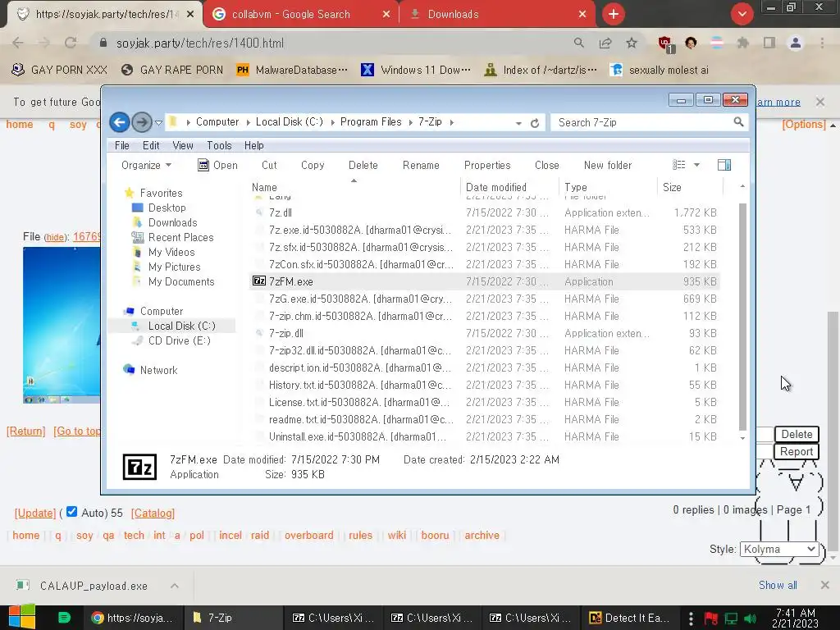Viewport: 840px width, 630px height.
Task: Select the 7z.dll file row
Action: [485, 212]
